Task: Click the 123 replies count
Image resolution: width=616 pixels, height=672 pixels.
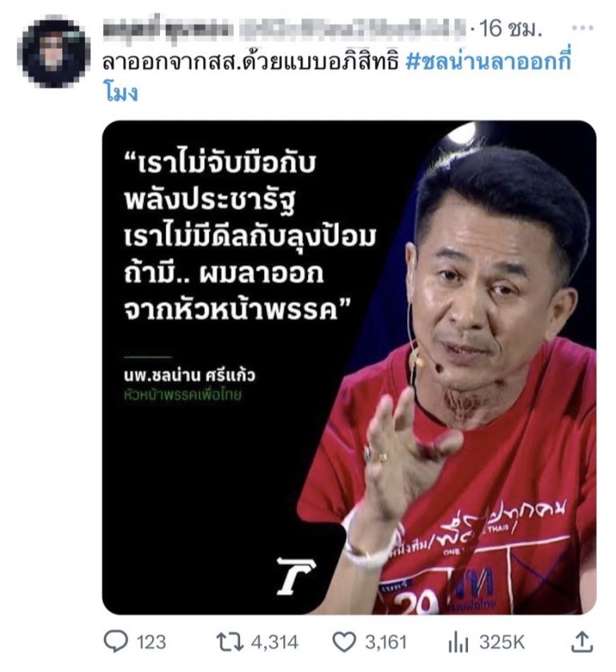Action: 151,642
